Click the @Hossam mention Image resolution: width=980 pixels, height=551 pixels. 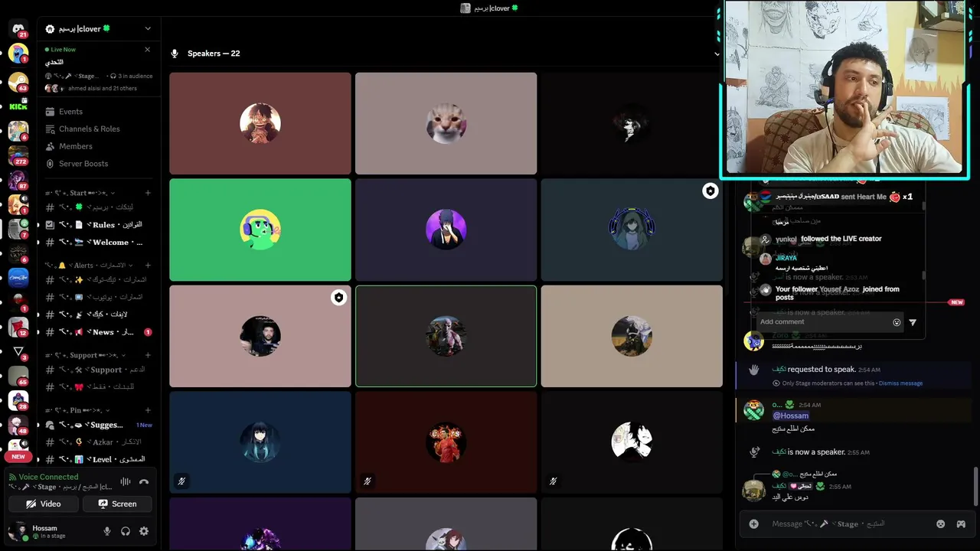click(x=791, y=416)
